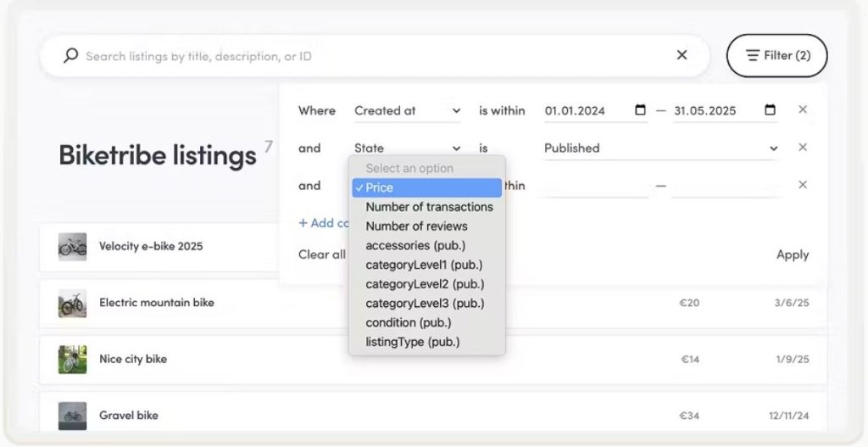The height and width of the screenshot is (447, 868).
Task: Click the price range maximum field
Action: pos(726,186)
